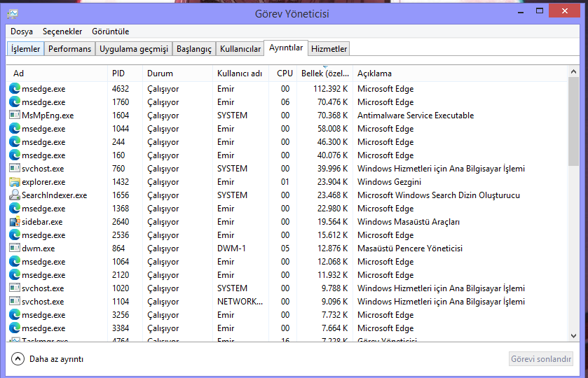
Task: Select the DWM-1 user name cell
Action: point(231,248)
